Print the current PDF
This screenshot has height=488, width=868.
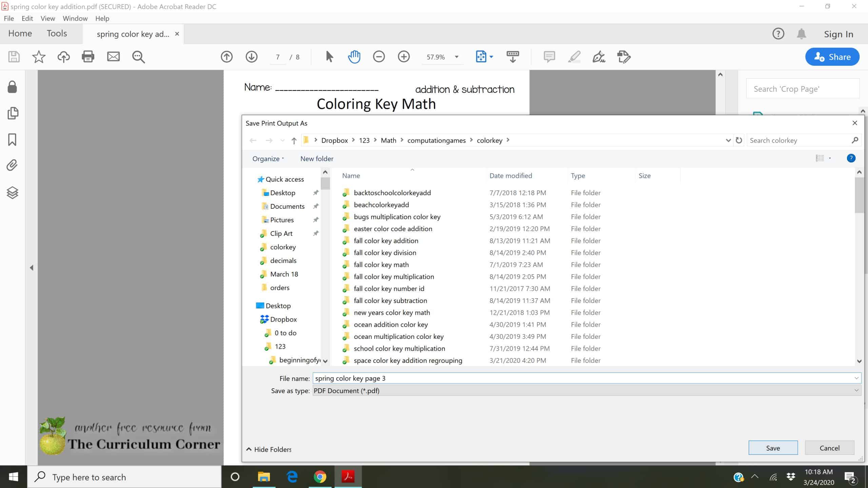pyautogui.click(x=88, y=57)
